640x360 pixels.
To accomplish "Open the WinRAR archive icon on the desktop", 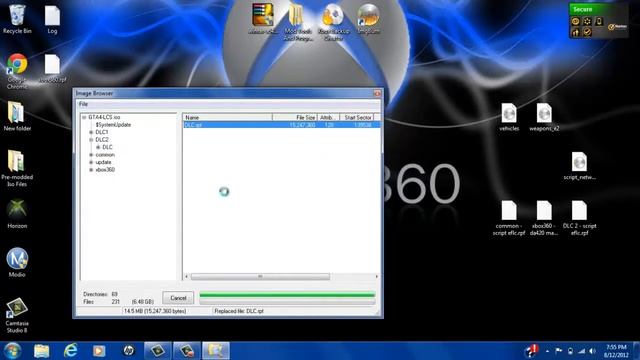I will coord(262,19).
